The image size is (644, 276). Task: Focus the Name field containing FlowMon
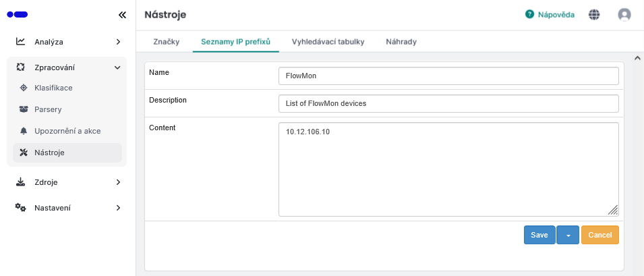(448, 76)
